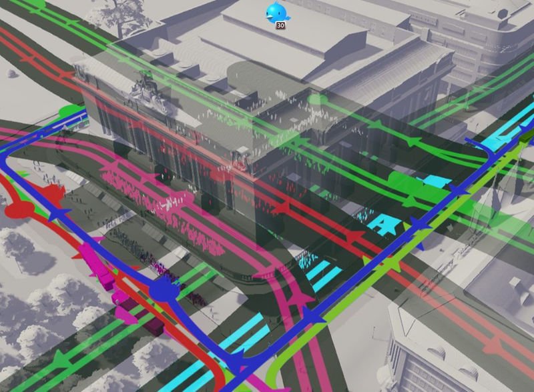Select the blue circular transit stop node
This screenshot has height=392, width=534.
pyautogui.click(x=162, y=290)
